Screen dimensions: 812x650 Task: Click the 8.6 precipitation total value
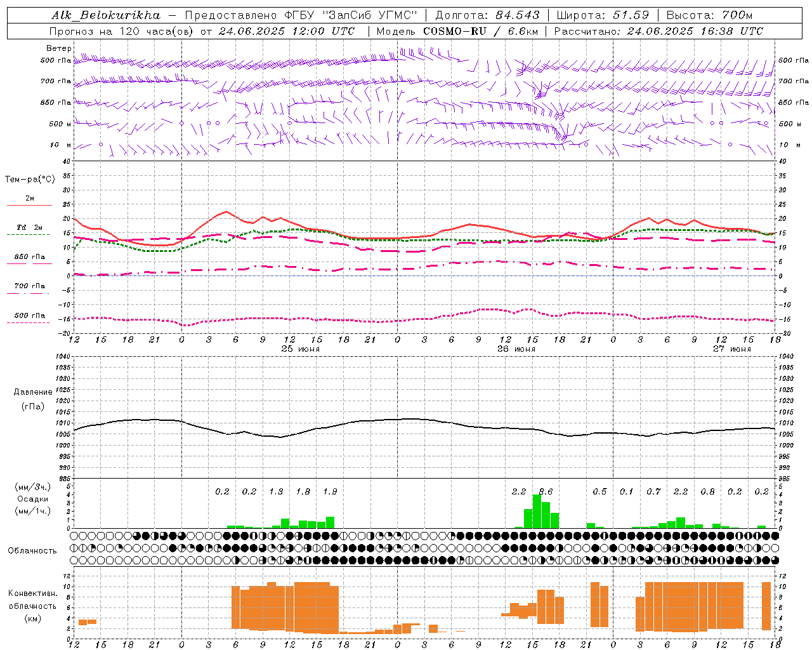(x=546, y=492)
